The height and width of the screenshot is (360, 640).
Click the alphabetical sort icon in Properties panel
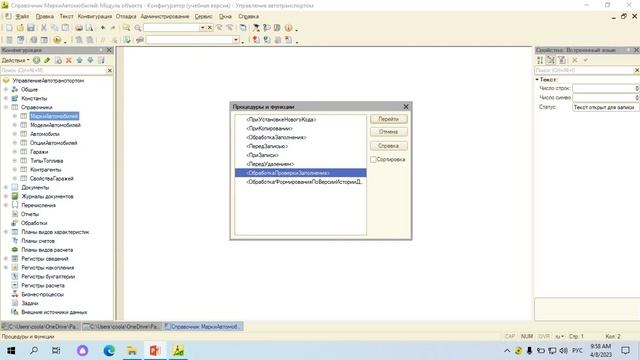click(x=540, y=60)
